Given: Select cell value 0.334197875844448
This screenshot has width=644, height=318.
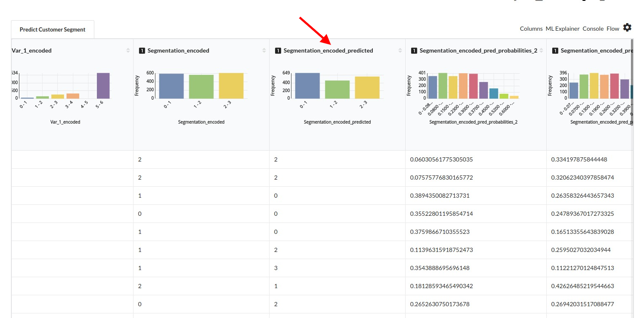Looking at the screenshot, I should click(579, 159).
